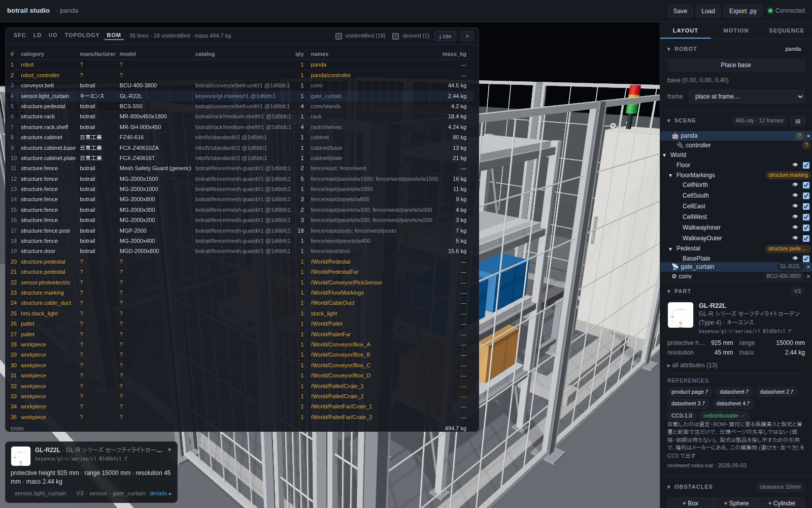Click the panda unidentified question badge

(x=799, y=136)
